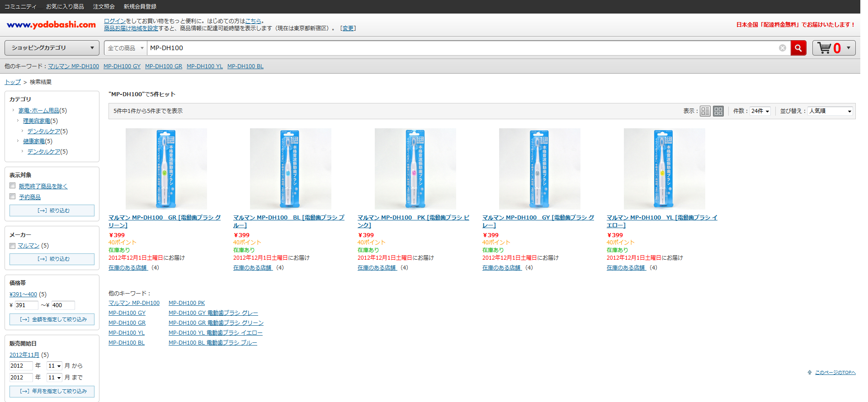Click keyword MP-DH100 GY in top keyword bar
Screen dimensions: 868x402
122,66
